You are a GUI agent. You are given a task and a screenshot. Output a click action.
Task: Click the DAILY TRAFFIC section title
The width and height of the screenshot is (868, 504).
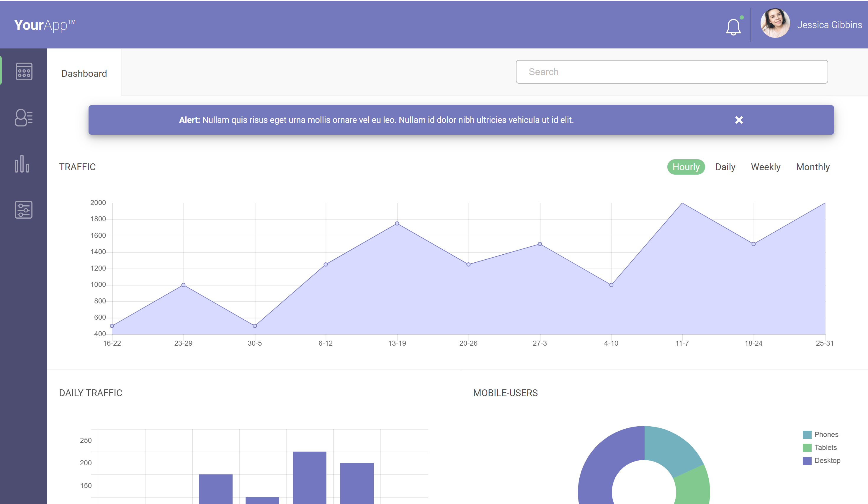91,393
